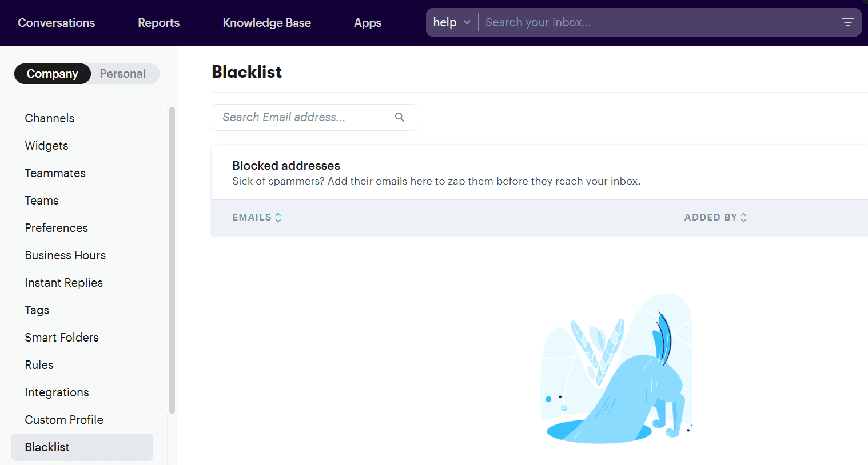Open Custom Profile settings
Screen dimensions: 868x465
[64, 420]
